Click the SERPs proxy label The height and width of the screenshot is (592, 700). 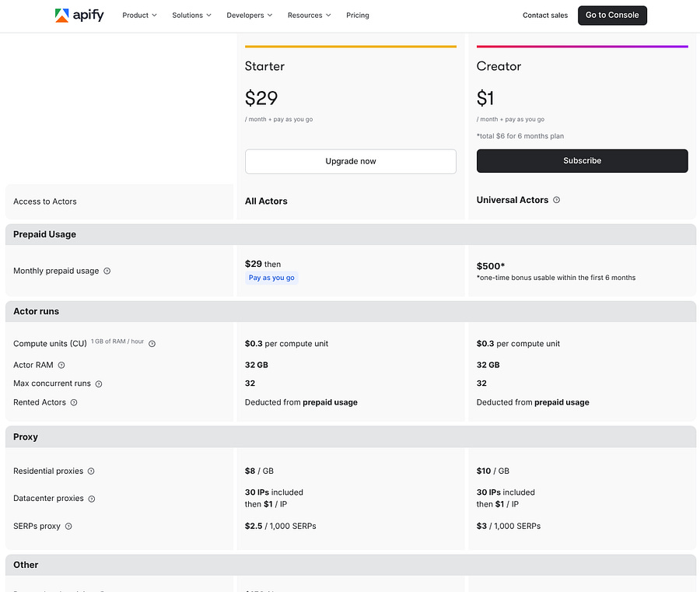(x=37, y=527)
